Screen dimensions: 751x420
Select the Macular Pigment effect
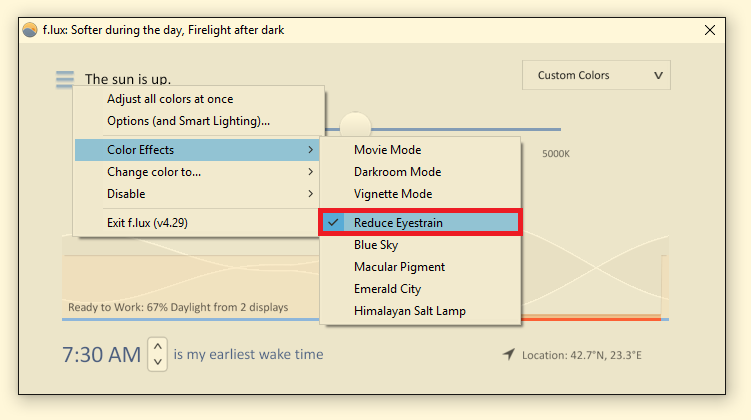tap(420, 267)
